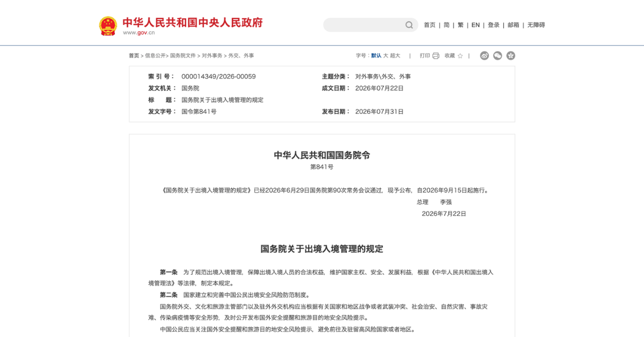Screen dimensions: 644x337
Task: Click the national emblem logo
Action: (108, 25)
